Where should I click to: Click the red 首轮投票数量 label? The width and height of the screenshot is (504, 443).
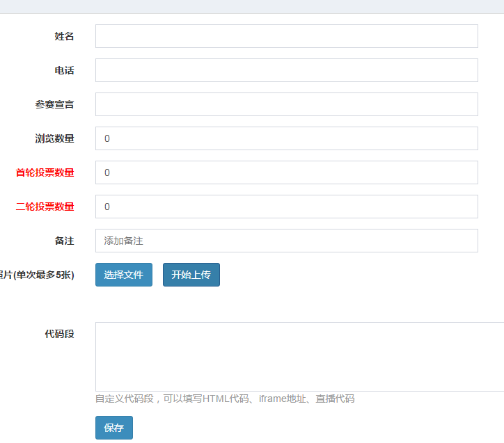pos(45,172)
